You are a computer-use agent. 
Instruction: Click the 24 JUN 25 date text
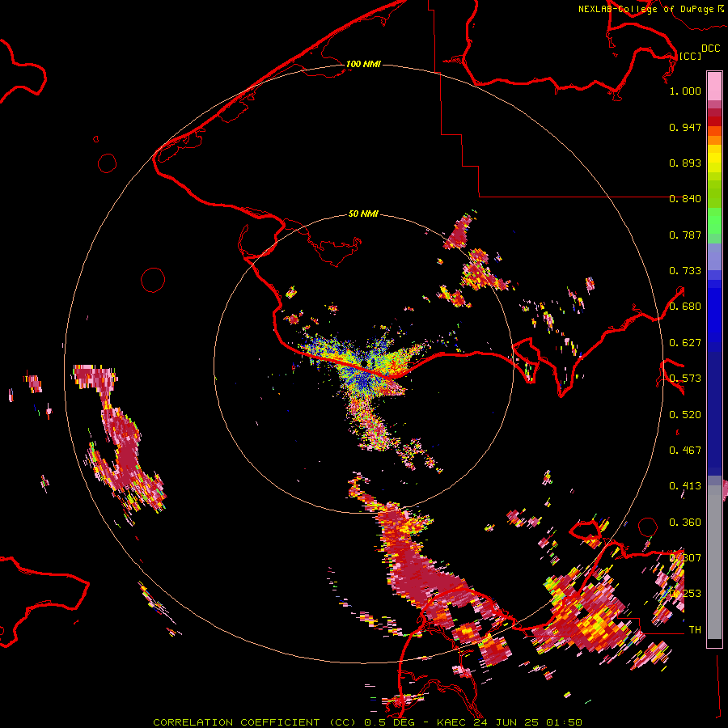coord(506,722)
